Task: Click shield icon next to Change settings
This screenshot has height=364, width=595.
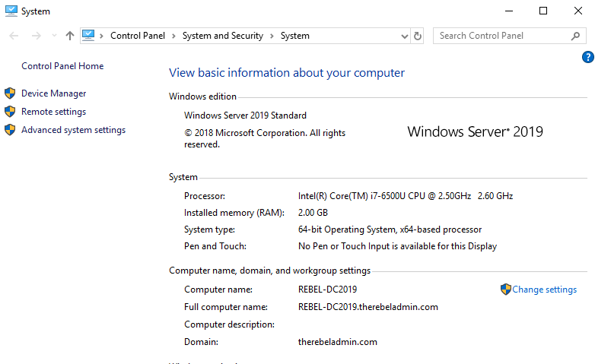Action: tap(506, 290)
